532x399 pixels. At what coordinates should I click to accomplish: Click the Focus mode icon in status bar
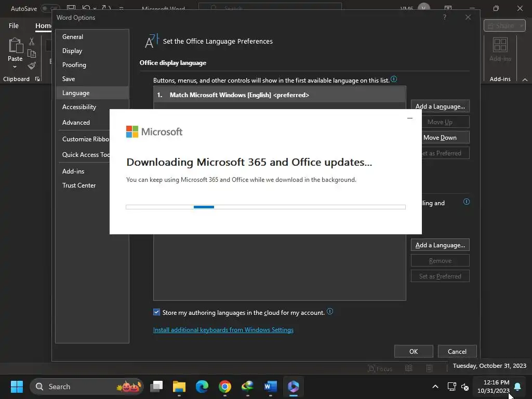[380, 368]
